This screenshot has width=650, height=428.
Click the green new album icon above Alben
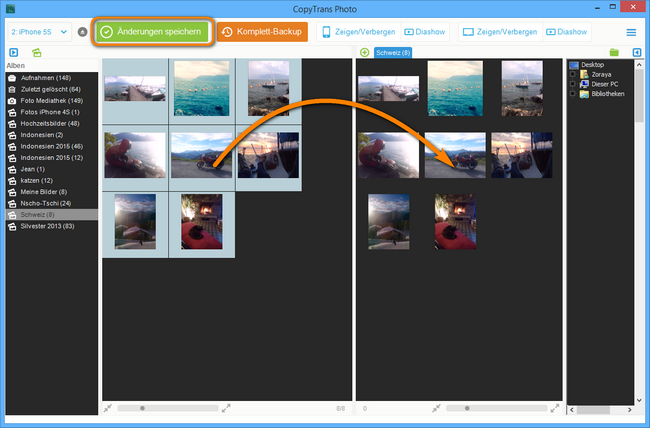(x=37, y=52)
